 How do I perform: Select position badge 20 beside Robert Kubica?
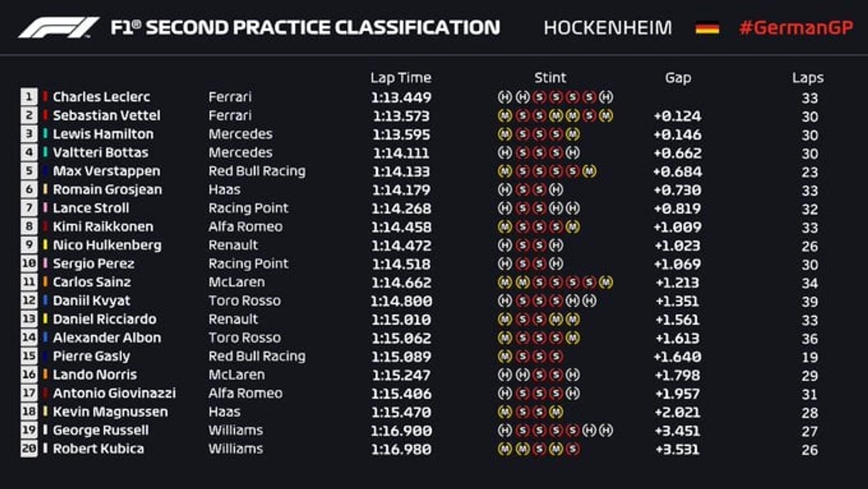click(29, 449)
